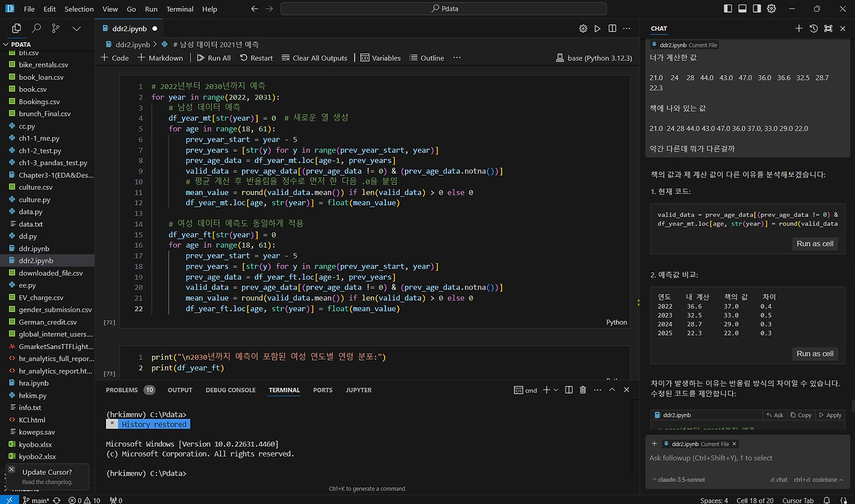Screen dimensions: 855x504
Task: Open the Search view in sidebar
Action: click(x=36, y=29)
